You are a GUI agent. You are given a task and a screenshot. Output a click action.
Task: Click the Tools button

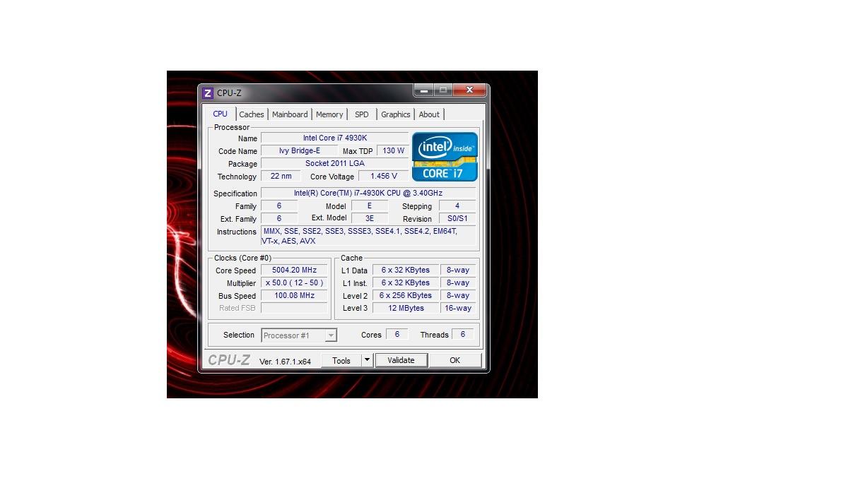[341, 360]
